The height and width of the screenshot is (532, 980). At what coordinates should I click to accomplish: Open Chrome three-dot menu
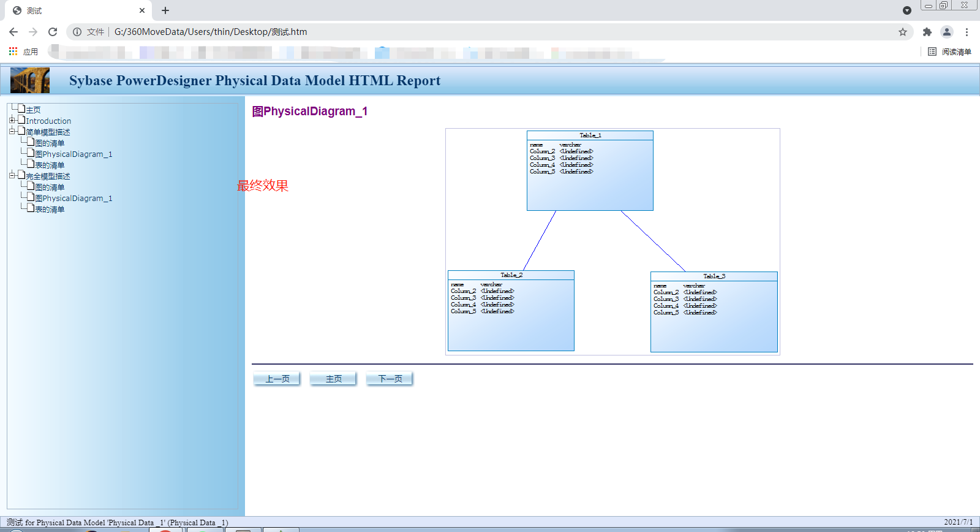967,32
